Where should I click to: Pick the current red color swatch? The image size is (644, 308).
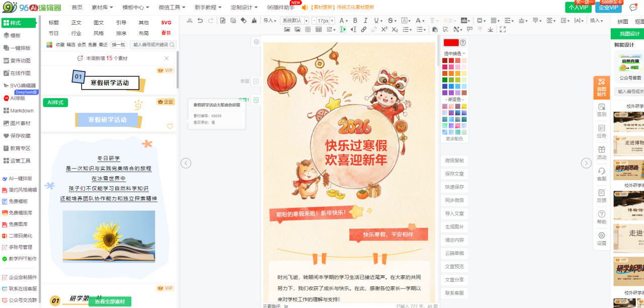tap(451, 43)
